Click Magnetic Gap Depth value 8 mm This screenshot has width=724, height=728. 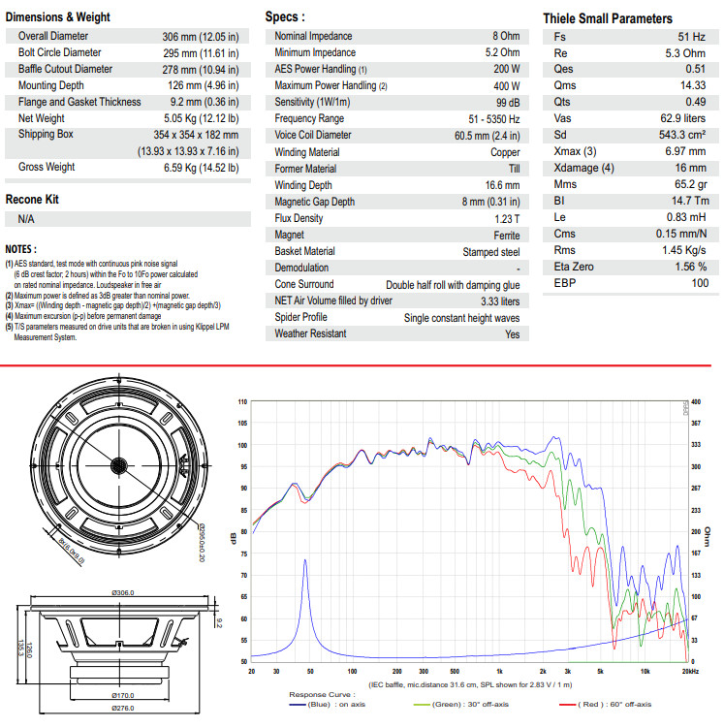tap(491, 202)
